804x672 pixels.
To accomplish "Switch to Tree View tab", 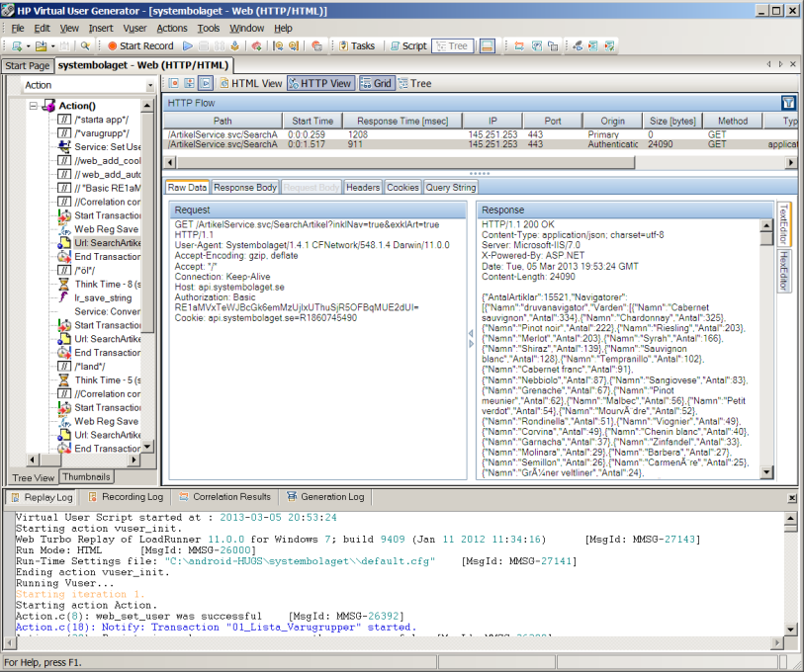I will (33, 477).
